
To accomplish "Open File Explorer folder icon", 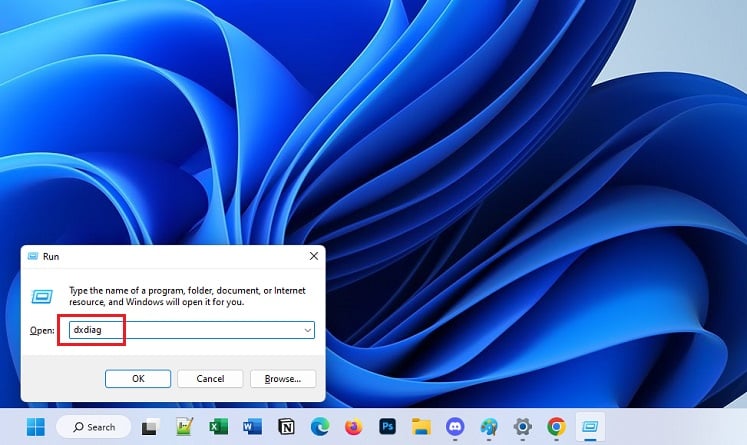I will click(x=422, y=426).
